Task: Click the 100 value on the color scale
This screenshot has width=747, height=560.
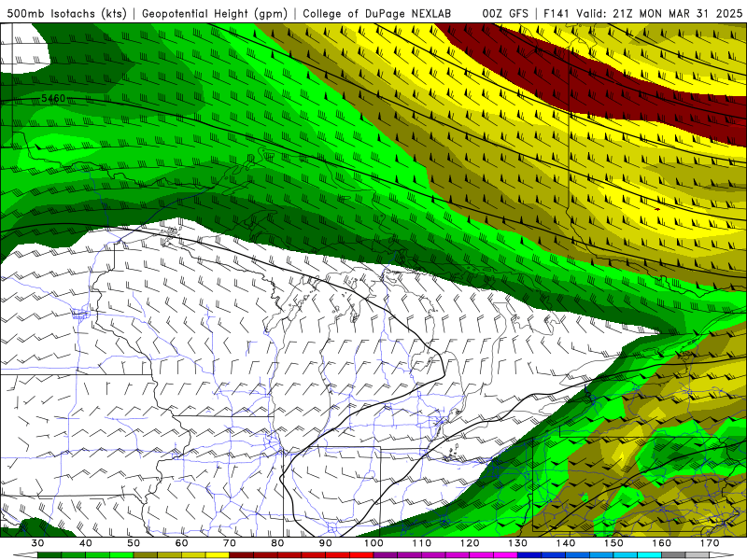Action: pyautogui.click(x=373, y=543)
